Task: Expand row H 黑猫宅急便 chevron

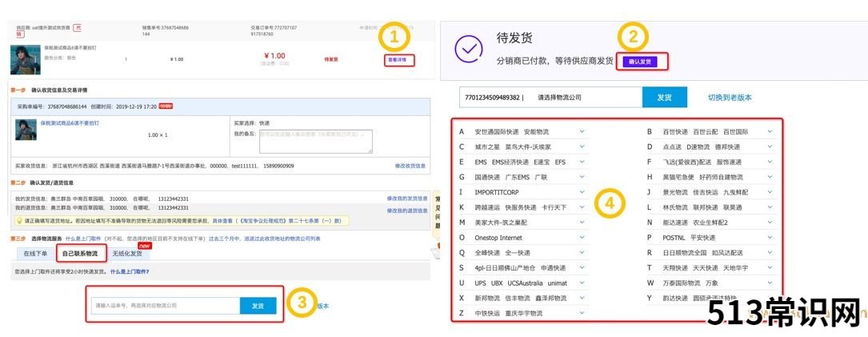Action: click(770, 177)
